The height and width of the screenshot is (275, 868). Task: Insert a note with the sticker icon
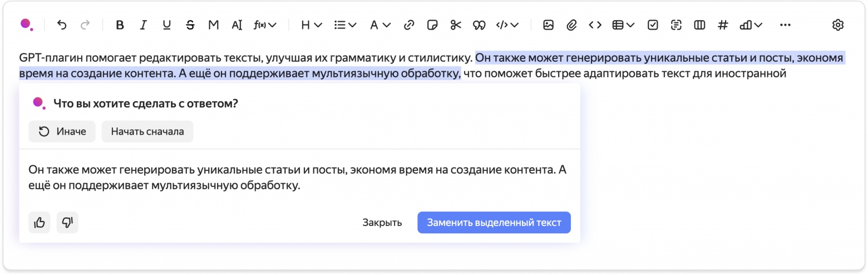(x=432, y=24)
